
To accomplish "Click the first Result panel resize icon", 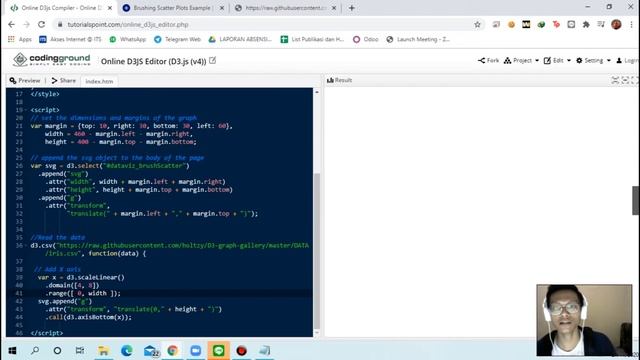I will pyautogui.click(x=615, y=80).
